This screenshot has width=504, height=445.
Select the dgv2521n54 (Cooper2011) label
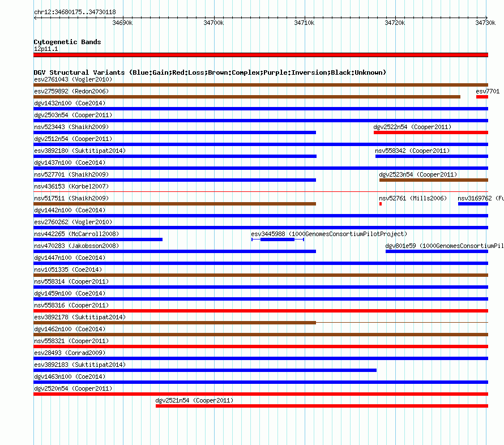pos(194,400)
